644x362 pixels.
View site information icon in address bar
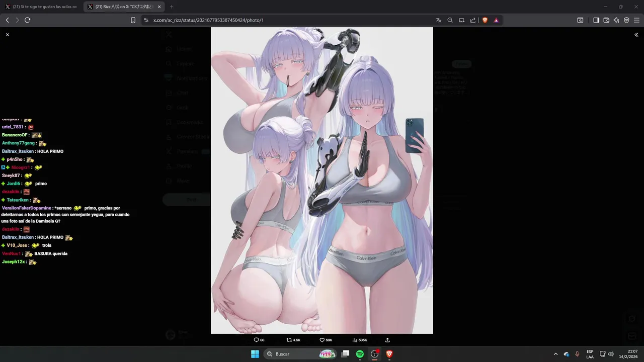146,20
